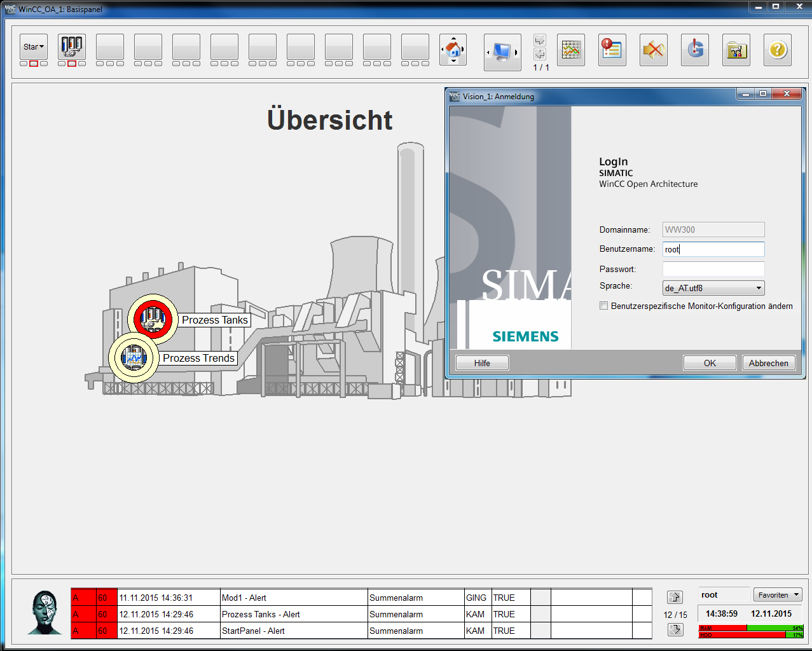The height and width of the screenshot is (651, 812).
Task: Select the Prozess Tanks - Alert cell
Action: [x=294, y=614]
